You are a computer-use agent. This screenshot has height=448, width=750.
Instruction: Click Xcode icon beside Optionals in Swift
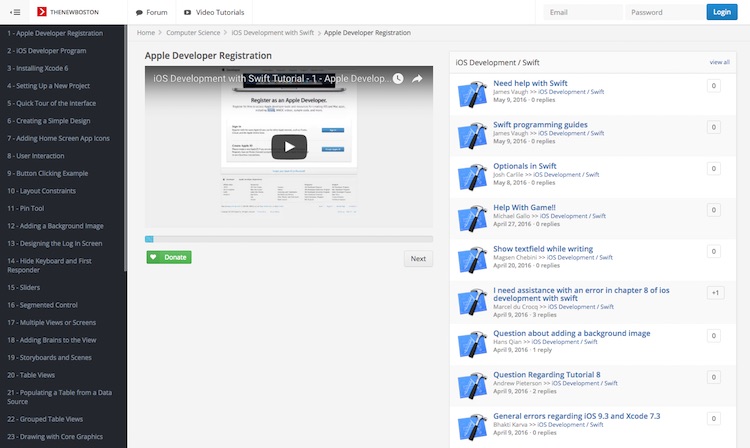tap(472, 177)
